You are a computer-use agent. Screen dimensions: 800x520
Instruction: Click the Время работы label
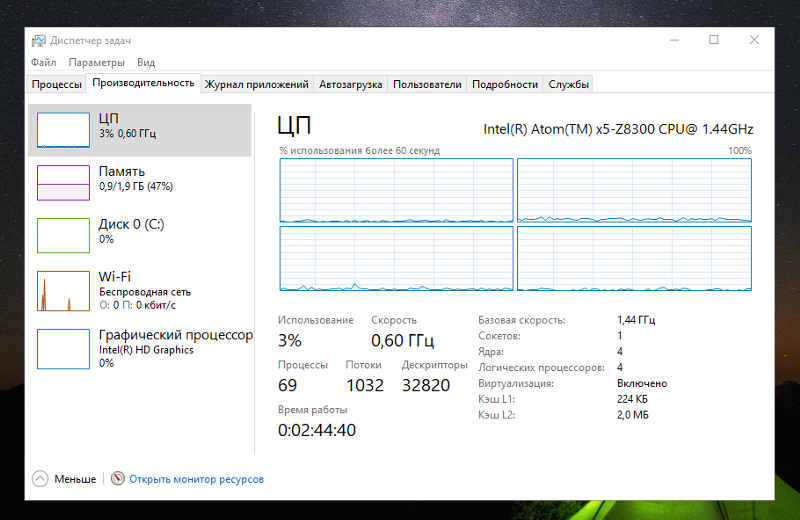312,410
